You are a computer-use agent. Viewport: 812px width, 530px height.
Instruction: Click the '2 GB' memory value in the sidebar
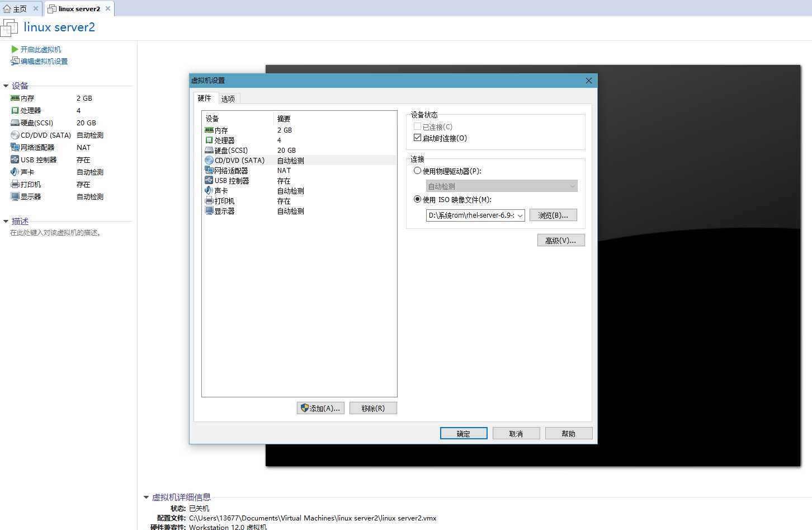(x=84, y=98)
